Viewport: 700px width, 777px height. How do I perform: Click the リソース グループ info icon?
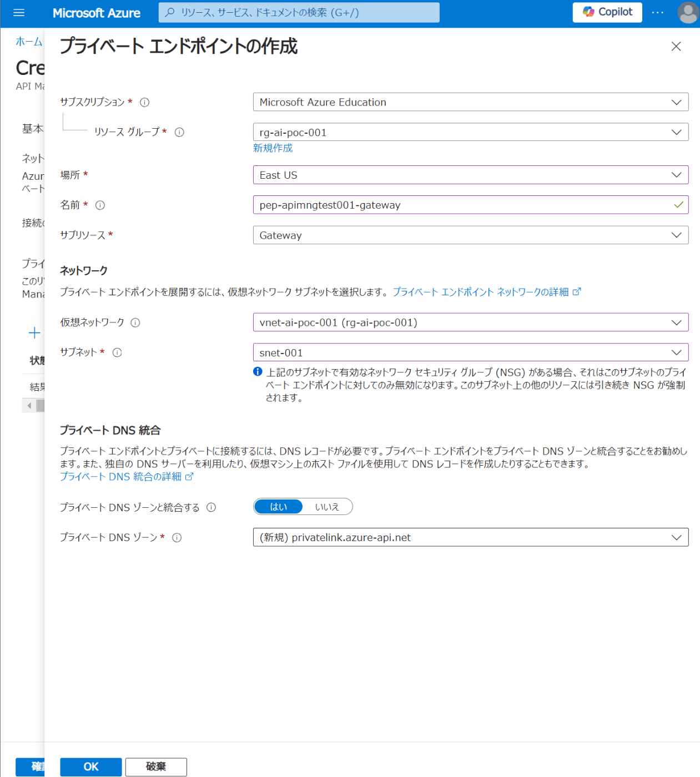click(180, 132)
